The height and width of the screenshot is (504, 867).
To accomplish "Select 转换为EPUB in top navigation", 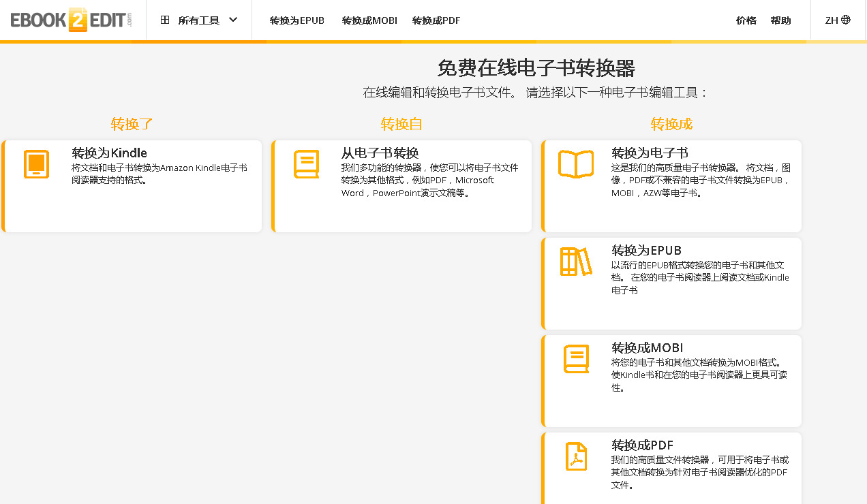I will click(x=296, y=20).
